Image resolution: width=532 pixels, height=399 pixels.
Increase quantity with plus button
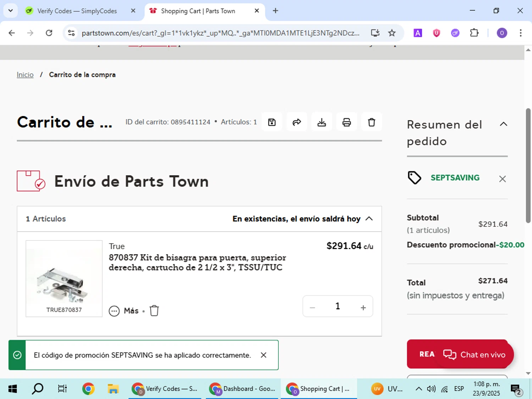363,307
